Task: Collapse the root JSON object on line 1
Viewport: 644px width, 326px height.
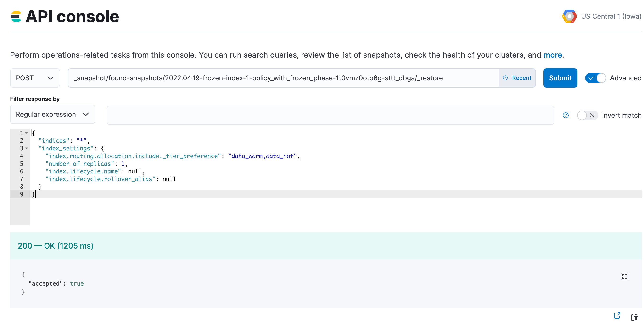Action: pyautogui.click(x=27, y=133)
